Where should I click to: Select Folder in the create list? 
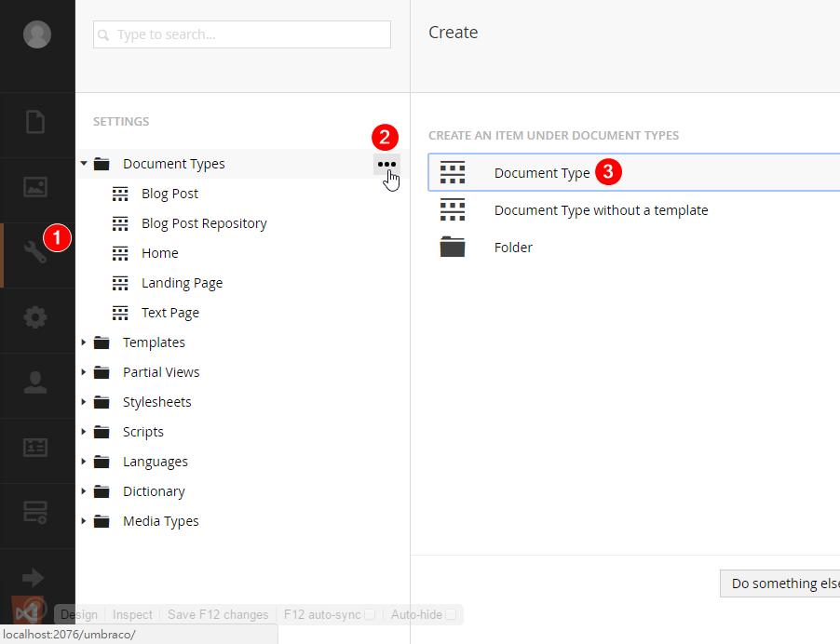pos(513,248)
